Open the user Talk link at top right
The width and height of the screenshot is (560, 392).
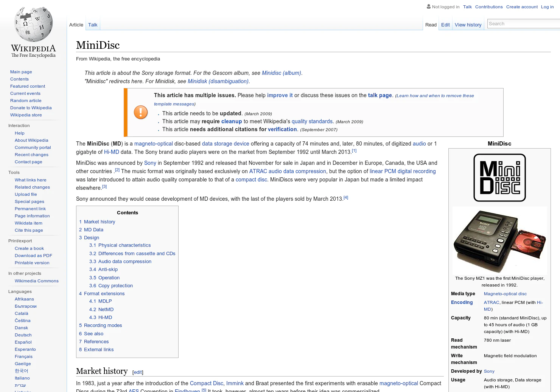coord(467,7)
